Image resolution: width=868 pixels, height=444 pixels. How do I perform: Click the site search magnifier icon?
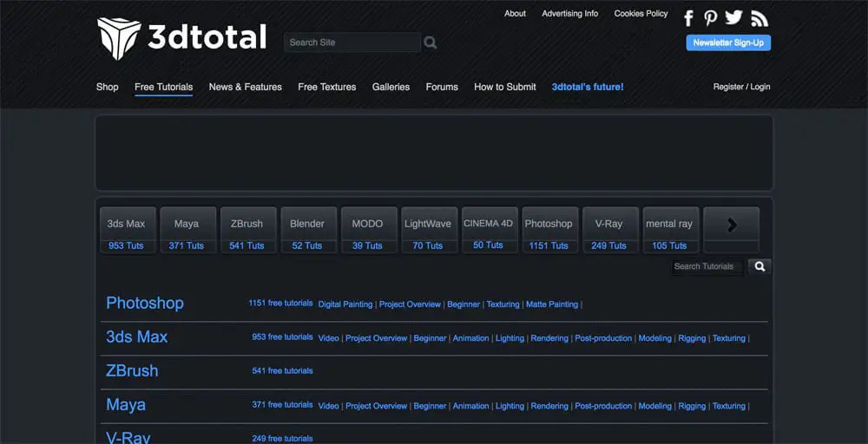(x=431, y=42)
